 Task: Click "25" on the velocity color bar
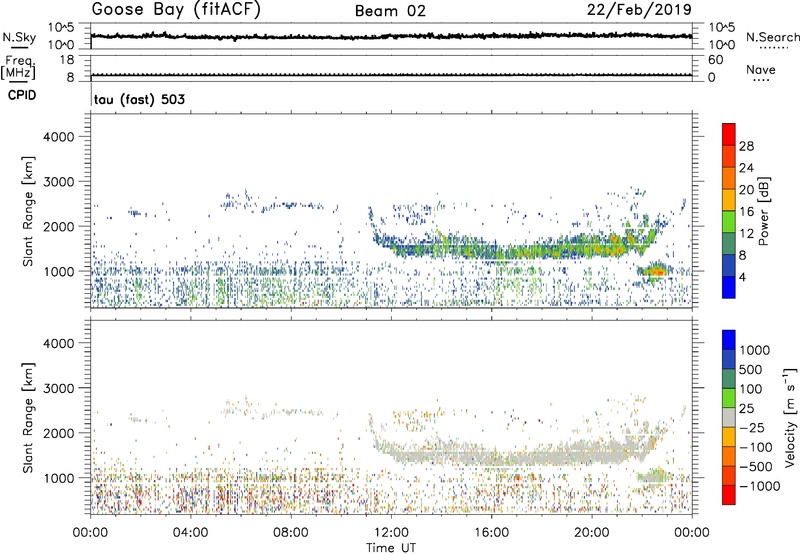pyautogui.click(x=747, y=408)
